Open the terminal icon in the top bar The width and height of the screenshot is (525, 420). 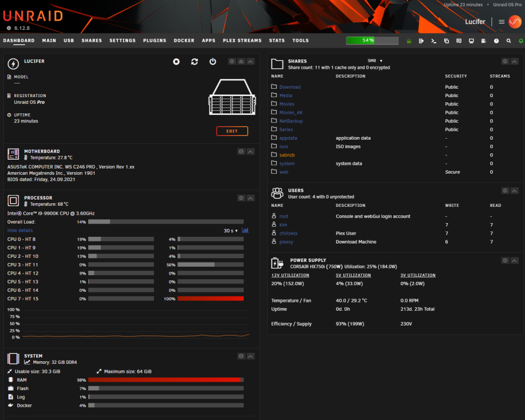434,41
